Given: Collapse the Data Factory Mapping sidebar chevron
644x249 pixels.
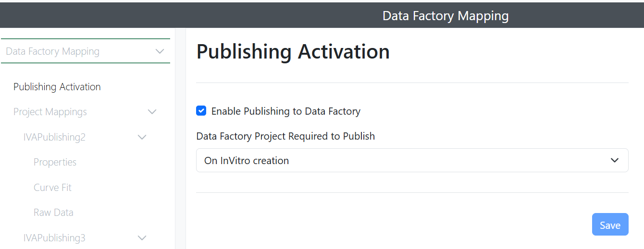Looking at the screenshot, I should tap(160, 51).
